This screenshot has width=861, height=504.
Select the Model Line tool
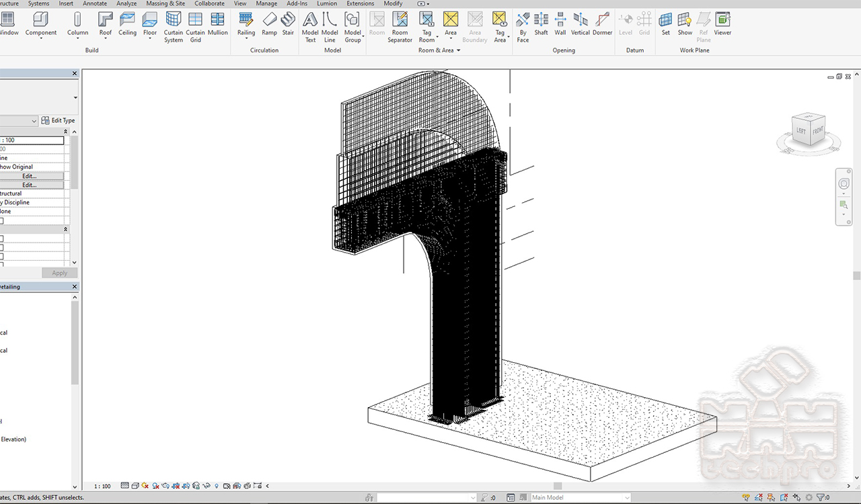point(330,28)
